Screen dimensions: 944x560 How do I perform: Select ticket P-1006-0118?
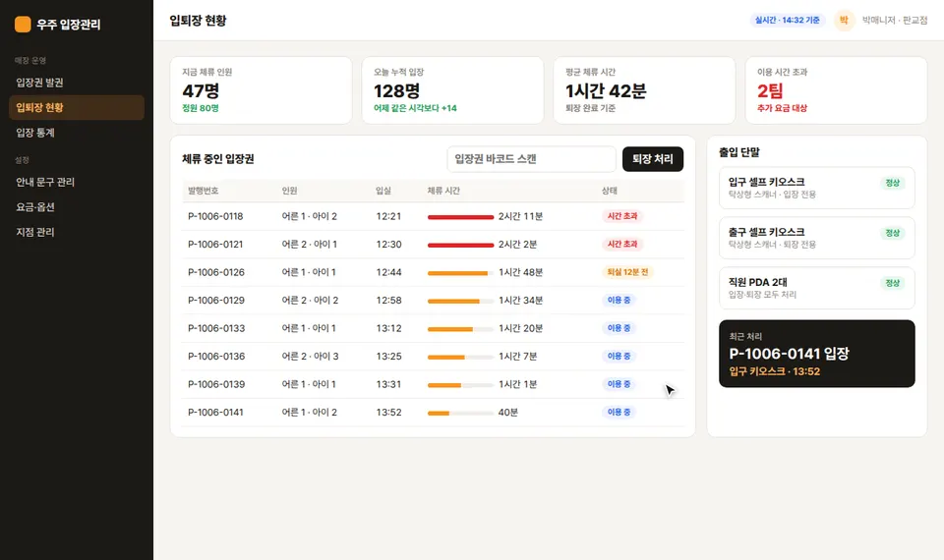(x=433, y=216)
